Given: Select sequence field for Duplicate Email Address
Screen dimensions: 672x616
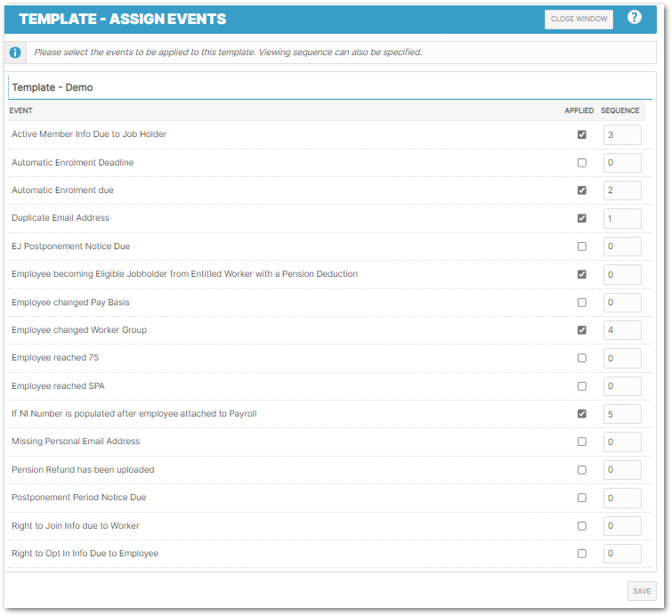Looking at the screenshot, I should tap(622, 218).
